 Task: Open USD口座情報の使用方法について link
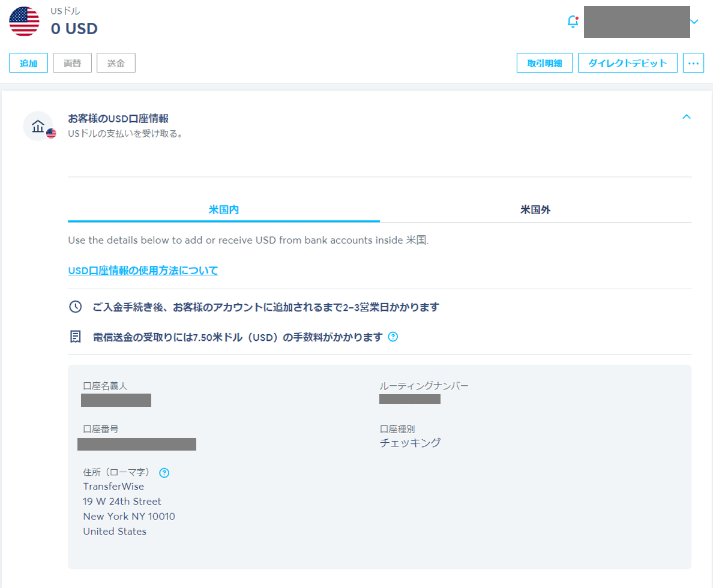pyautogui.click(x=143, y=271)
